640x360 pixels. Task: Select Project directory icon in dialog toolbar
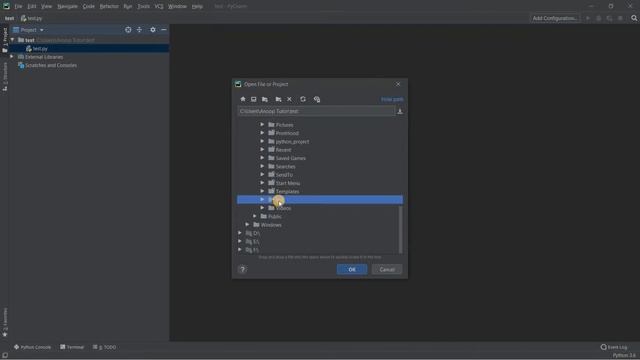(x=265, y=99)
